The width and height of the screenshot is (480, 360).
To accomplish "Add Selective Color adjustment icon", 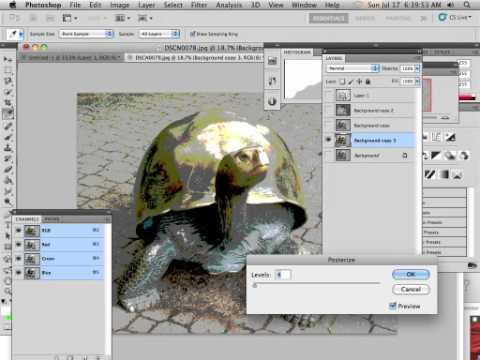I will (457, 174).
